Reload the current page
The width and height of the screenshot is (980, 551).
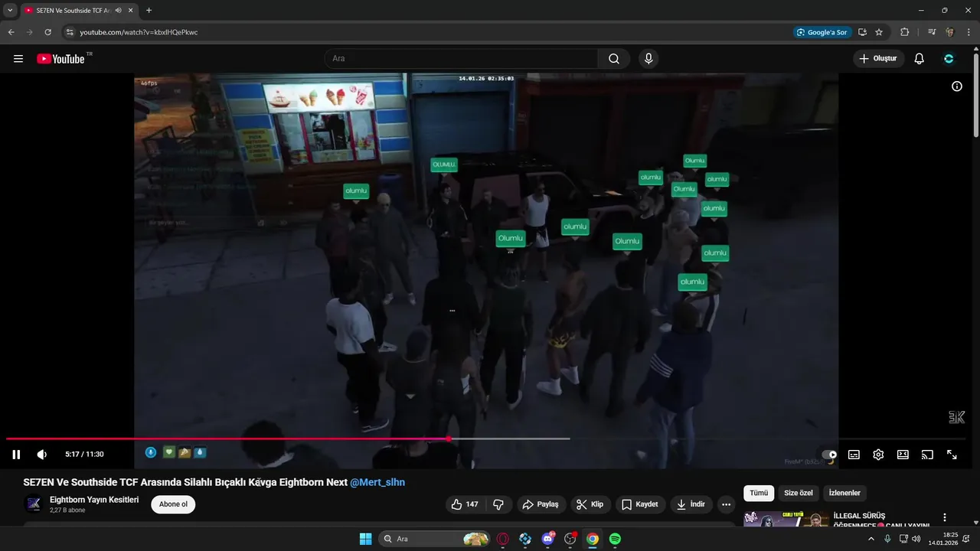(47, 32)
